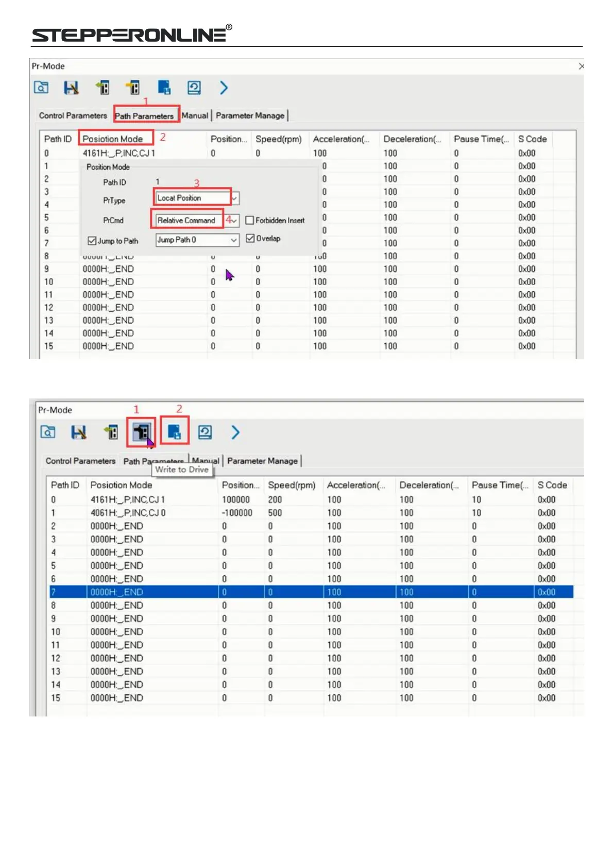Toggle the Jump to Path checkbox
Image resolution: width=613 pixels, height=868 pixels.
tap(92, 241)
